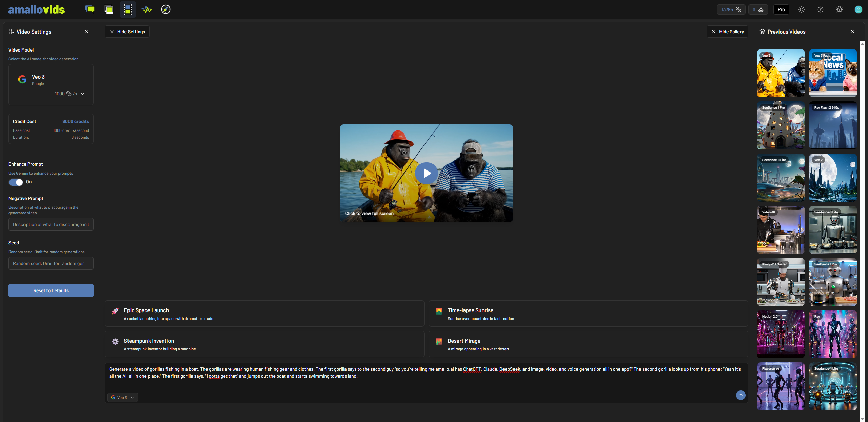The height and width of the screenshot is (422, 868).
Task: Open the chat bubbles section icon
Action: 90,9
